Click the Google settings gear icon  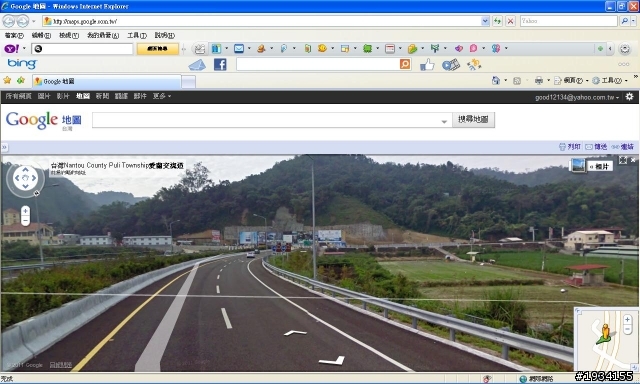(629, 96)
